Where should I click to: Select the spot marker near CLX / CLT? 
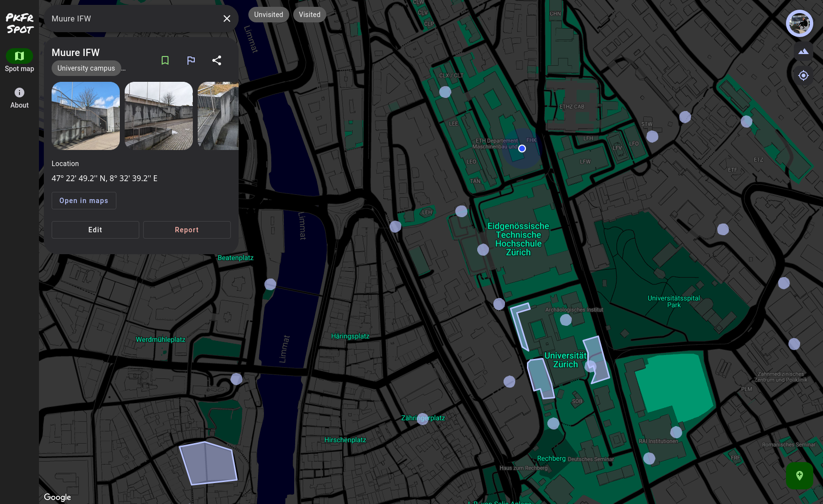tap(445, 92)
